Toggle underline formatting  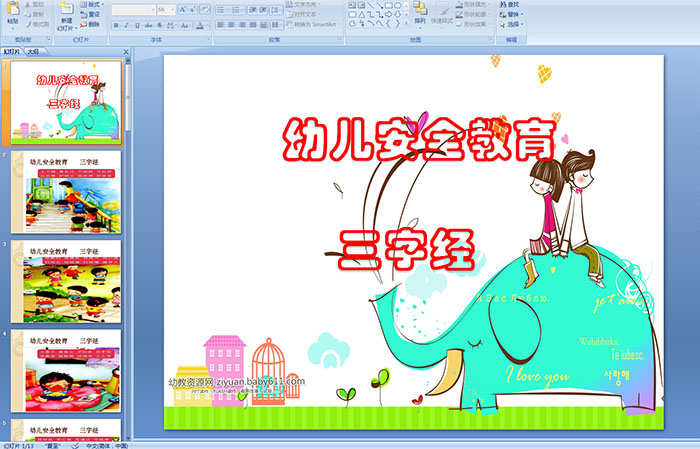pyautogui.click(x=137, y=25)
